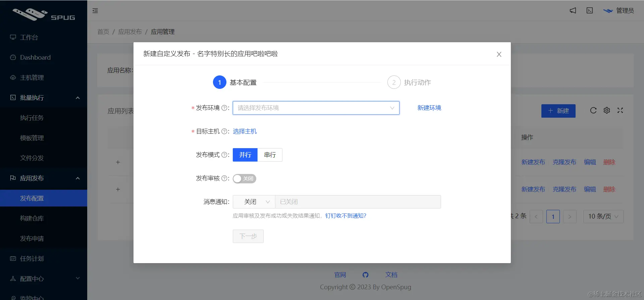This screenshot has height=300, width=644.
Task: Open the GitHub footer icon
Action: 366,275
